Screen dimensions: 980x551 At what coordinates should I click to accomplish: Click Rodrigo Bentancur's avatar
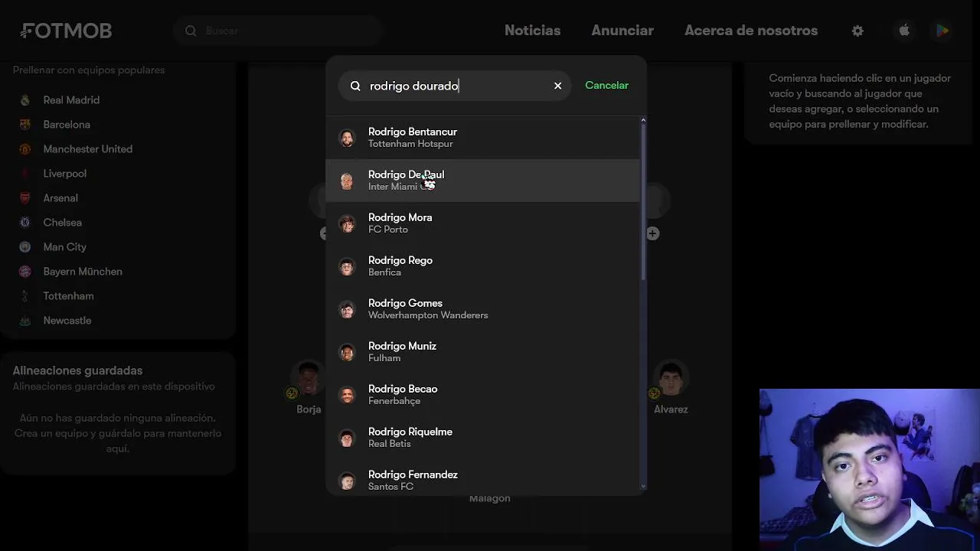click(347, 138)
